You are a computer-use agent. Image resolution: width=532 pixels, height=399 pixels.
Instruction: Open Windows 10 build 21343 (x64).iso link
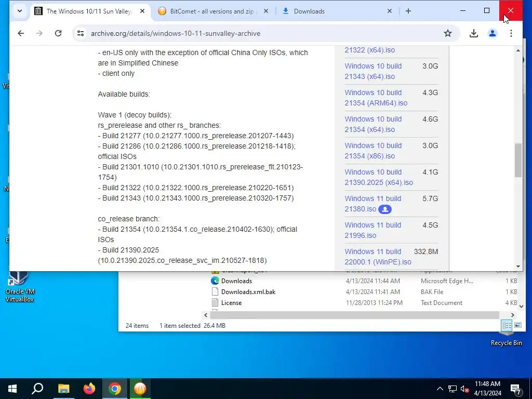pos(373,71)
